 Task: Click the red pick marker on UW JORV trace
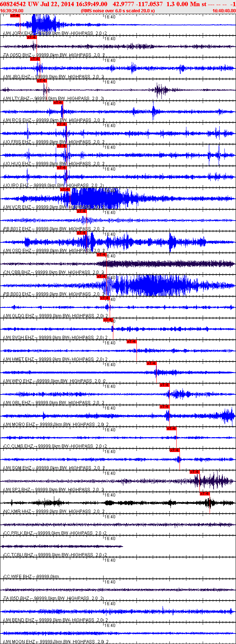click(15, 16)
